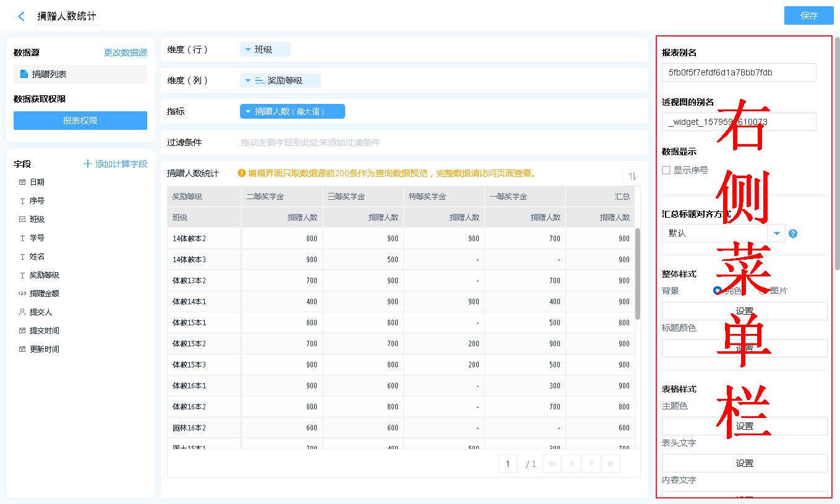Click the back arrow icon
This screenshot has width=840, height=504.
[22, 17]
